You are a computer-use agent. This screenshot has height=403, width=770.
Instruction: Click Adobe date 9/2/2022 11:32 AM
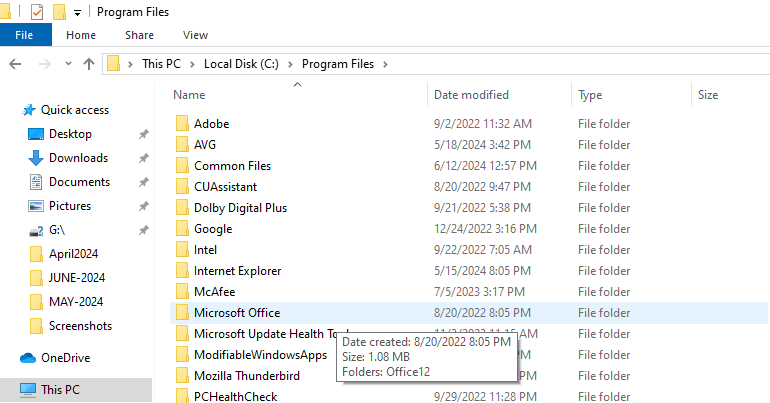483,124
